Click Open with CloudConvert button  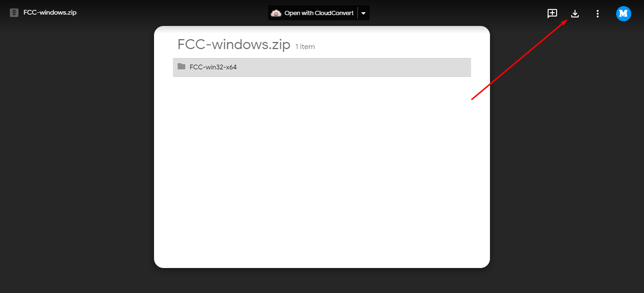pyautogui.click(x=313, y=13)
